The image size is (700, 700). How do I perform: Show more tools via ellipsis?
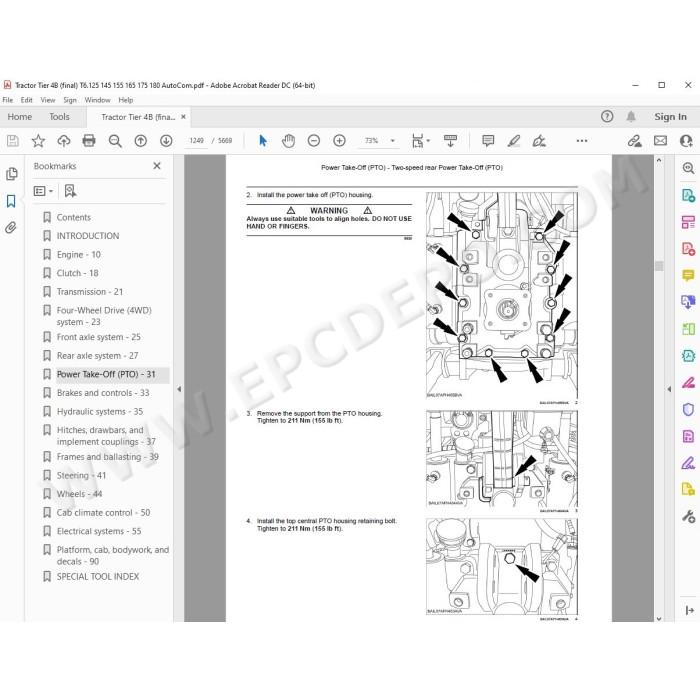(x=582, y=141)
